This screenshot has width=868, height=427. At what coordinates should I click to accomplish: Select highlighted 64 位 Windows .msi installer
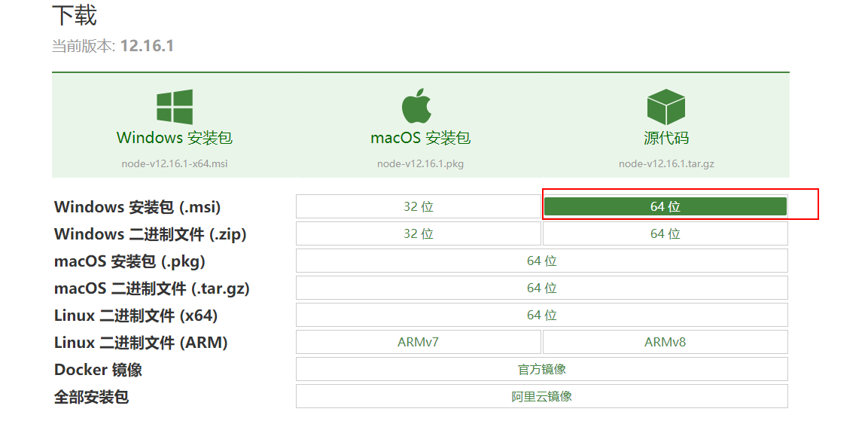(665, 206)
